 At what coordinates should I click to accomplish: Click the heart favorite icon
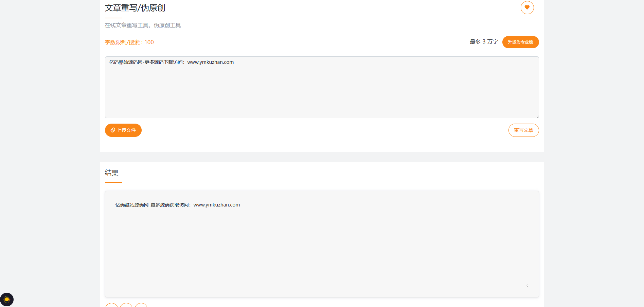pyautogui.click(x=527, y=7)
